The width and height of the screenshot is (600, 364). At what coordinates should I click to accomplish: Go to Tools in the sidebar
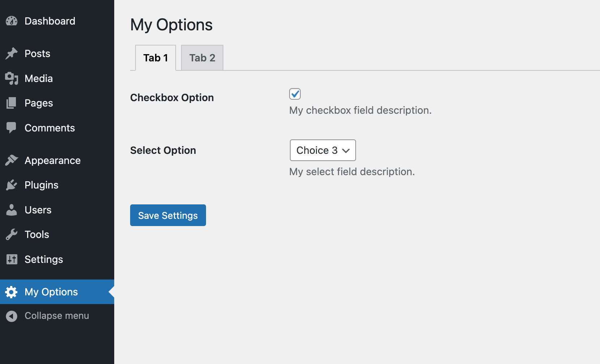[x=37, y=234]
